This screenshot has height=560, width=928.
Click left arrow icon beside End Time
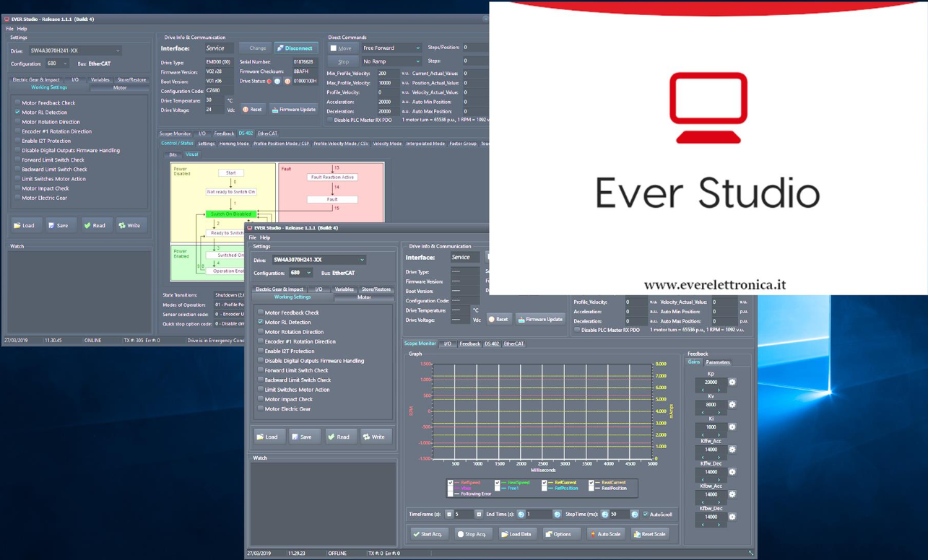click(521, 515)
